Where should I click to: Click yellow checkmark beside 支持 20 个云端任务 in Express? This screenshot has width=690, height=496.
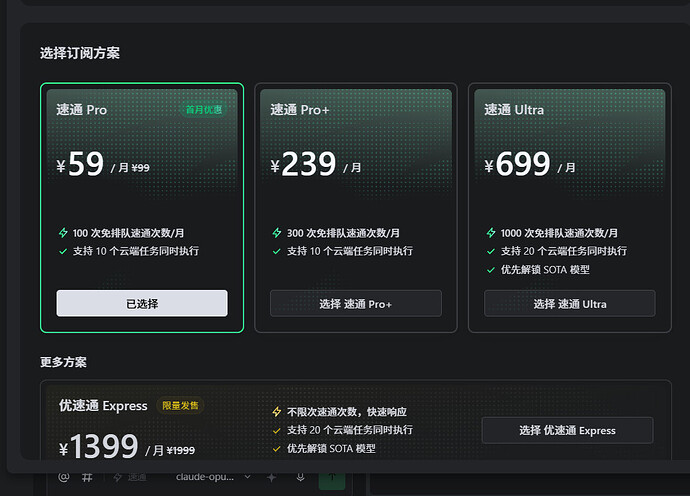pyautogui.click(x=277, y=430)
